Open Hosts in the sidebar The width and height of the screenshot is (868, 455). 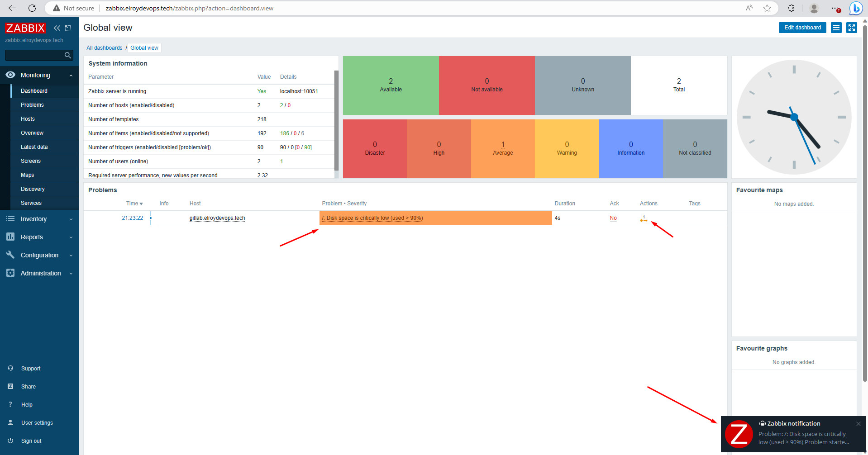click(x=44, y=119)
